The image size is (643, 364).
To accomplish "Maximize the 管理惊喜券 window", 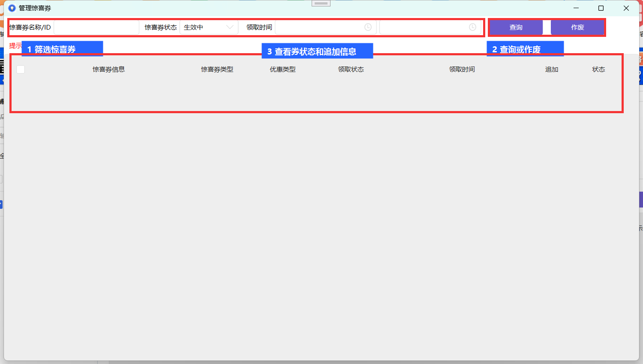I will (601, 8).
